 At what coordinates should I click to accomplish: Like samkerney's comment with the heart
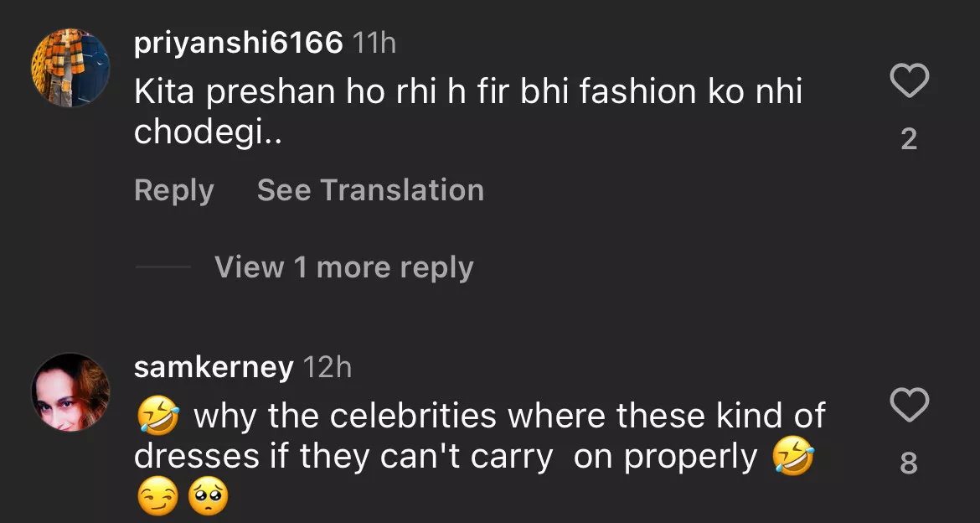click(908, 406)
